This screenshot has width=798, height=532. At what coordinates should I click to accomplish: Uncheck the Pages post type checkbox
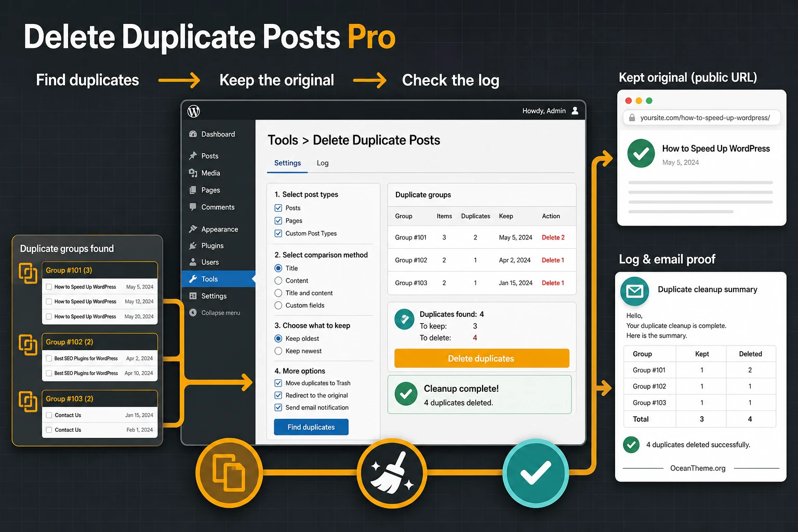pyautogui.click(x=278, y=221)
